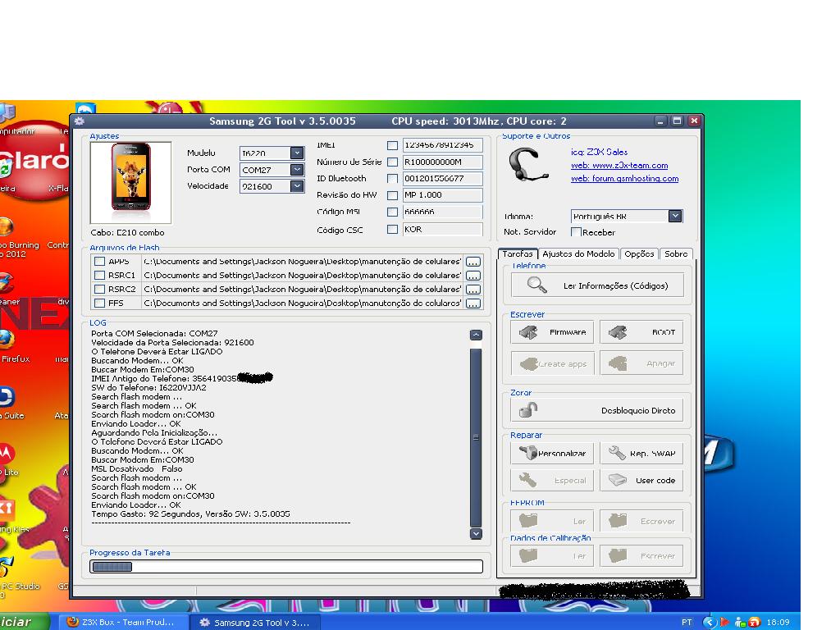Click the EEPROM Ler folder icon
The height and width of the screenshot is (630, 840).
(x=528, y=521)
